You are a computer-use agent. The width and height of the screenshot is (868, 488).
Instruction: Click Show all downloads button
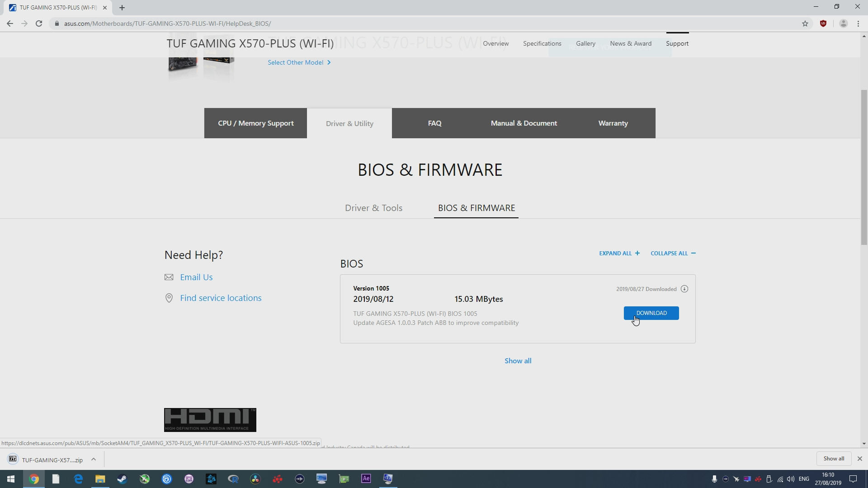834,459
